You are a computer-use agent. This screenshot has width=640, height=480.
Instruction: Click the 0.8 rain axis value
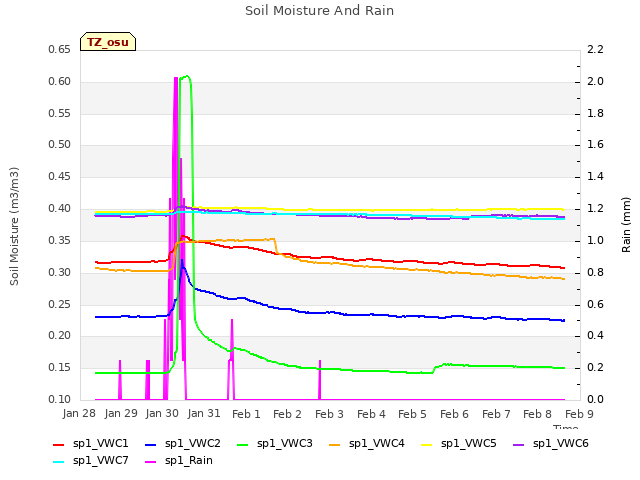point(596,272)
